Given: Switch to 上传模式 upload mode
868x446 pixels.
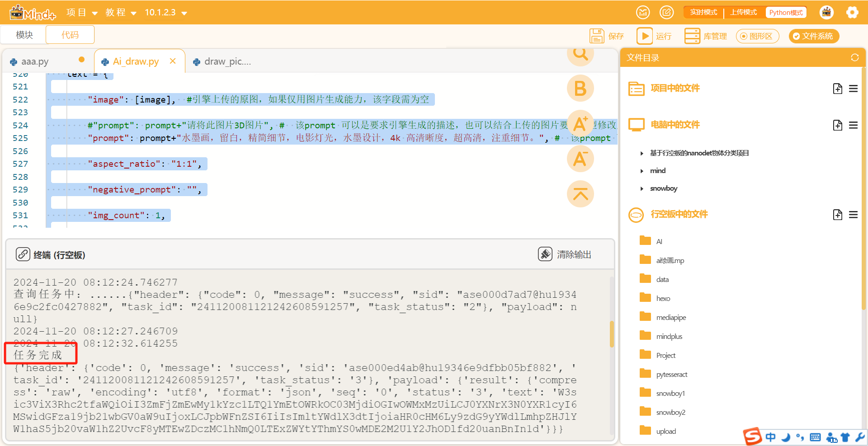Looking at the screenshot, I should click(744, 12).
